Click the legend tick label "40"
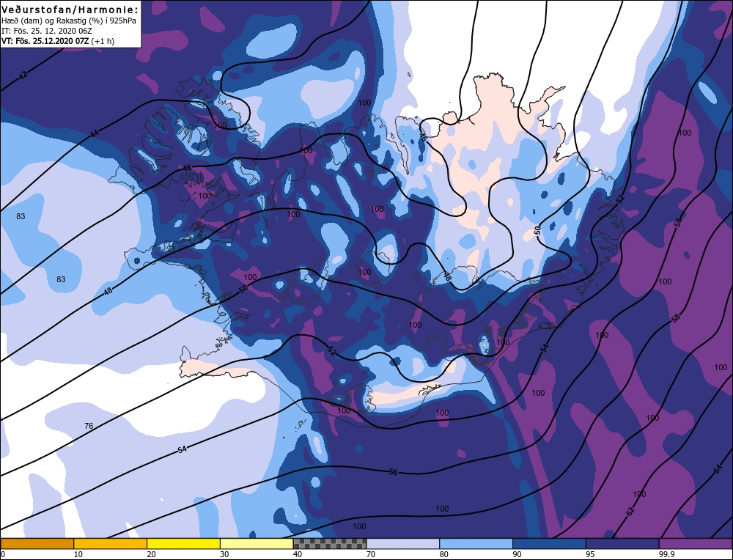Viewport: 733px width, 560px height. (x=298, y=554)
